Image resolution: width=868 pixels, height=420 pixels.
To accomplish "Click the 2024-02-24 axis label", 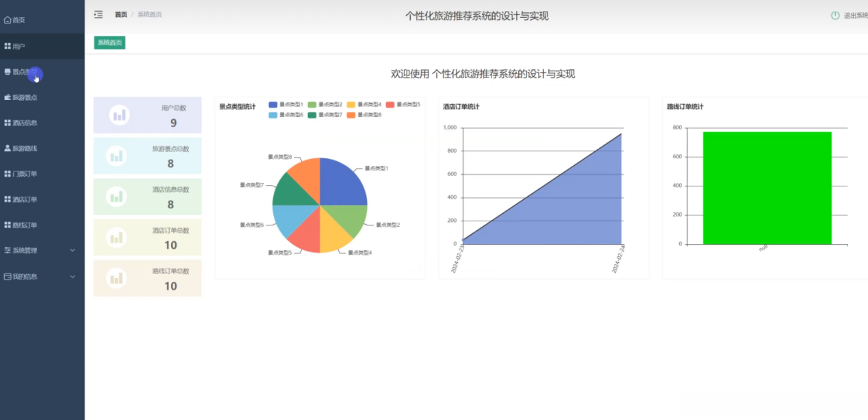I will [620, 259].
